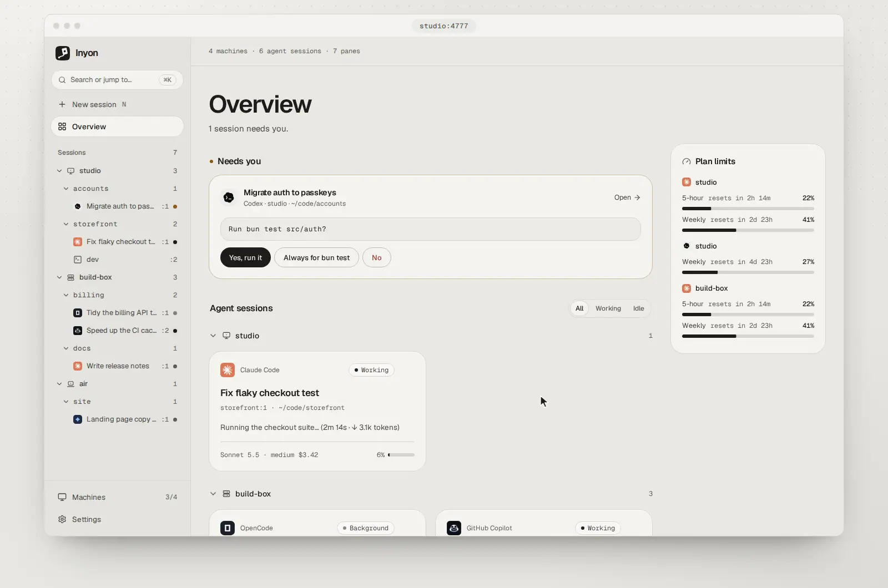Click the icon beside Landing page copy row

click(78, 419)
